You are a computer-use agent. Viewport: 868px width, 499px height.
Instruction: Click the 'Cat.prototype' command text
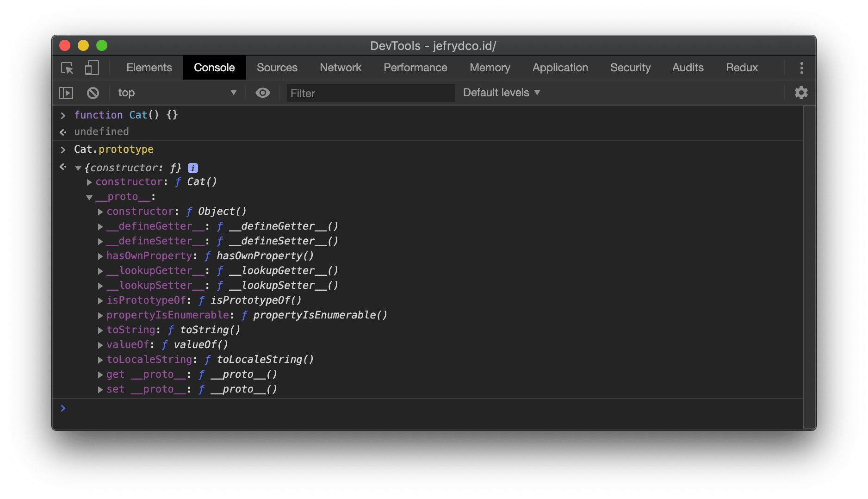pos(114,149)
